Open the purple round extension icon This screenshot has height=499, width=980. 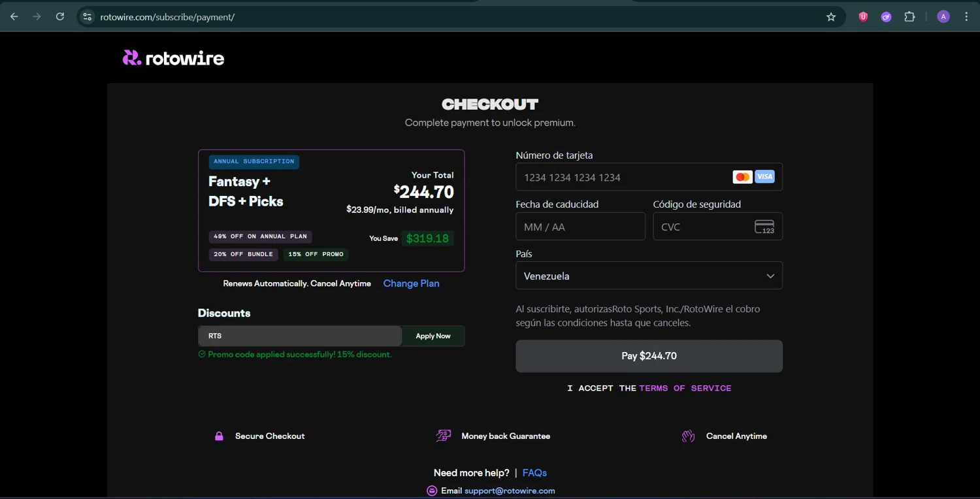[886, 17]
